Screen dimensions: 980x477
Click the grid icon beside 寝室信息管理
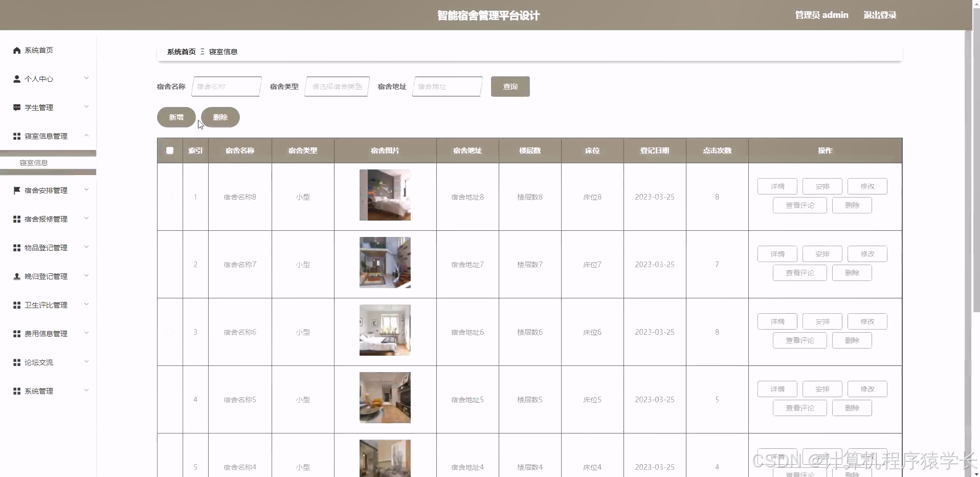(x=17, y=136)
